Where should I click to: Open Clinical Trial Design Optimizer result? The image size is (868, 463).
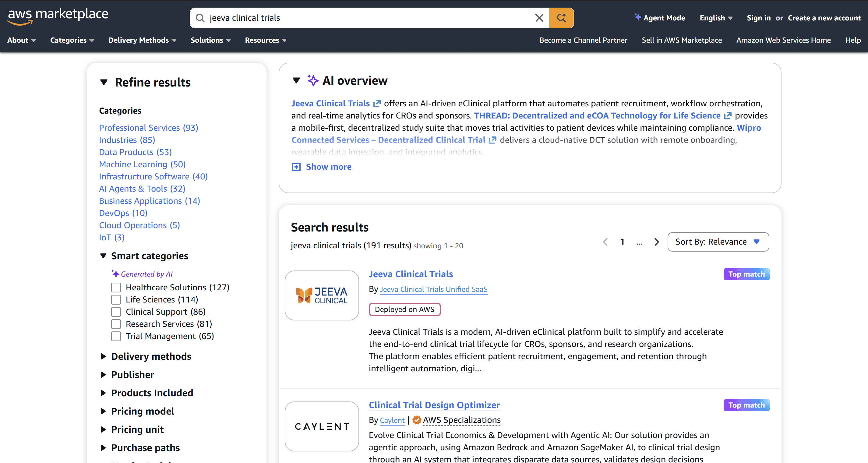pos(434,405)
